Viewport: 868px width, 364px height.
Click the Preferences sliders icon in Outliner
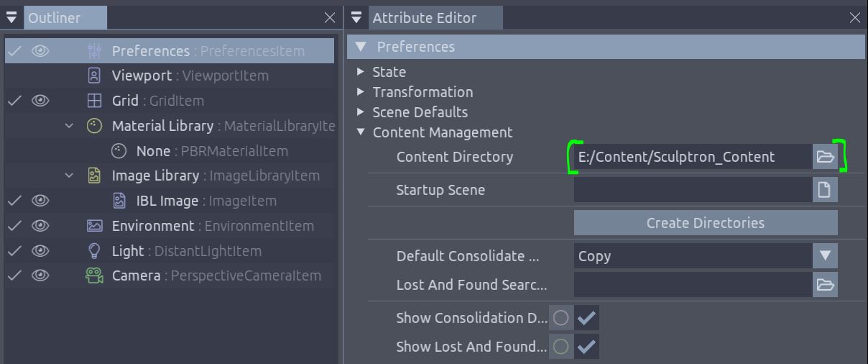coord(94,51)
